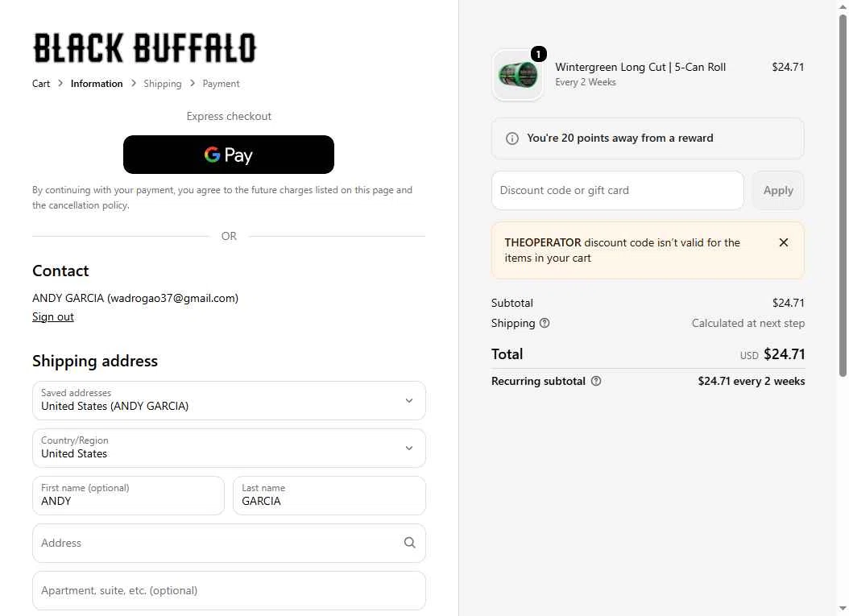Go back to Cart breadcrumb

click(x=40, y=84)
